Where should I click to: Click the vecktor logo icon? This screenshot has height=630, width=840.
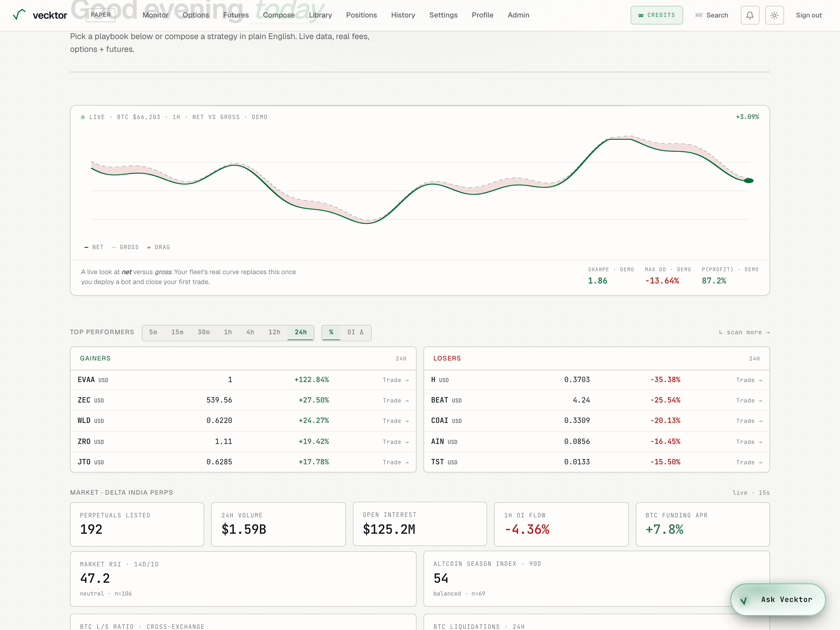pos(19,15)
